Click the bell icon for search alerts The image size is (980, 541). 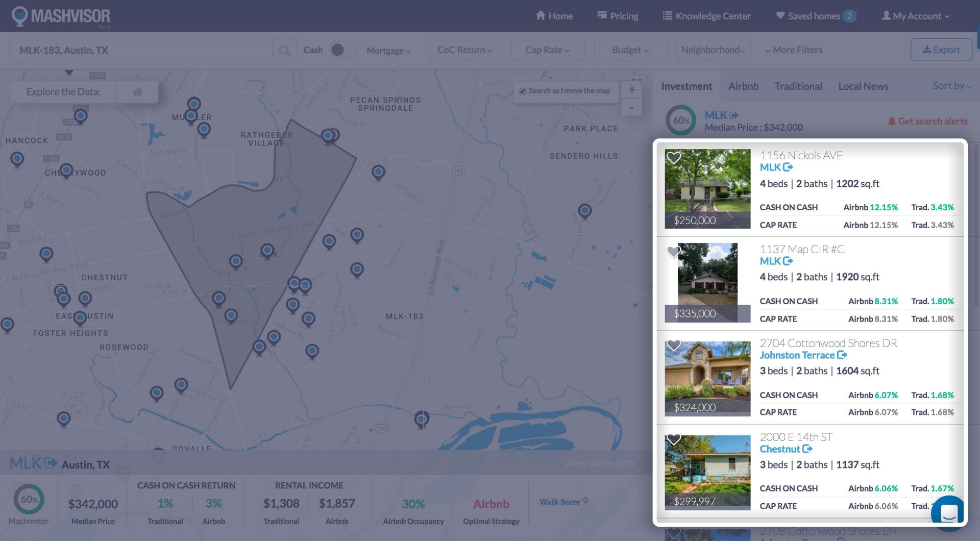point(891,121)
